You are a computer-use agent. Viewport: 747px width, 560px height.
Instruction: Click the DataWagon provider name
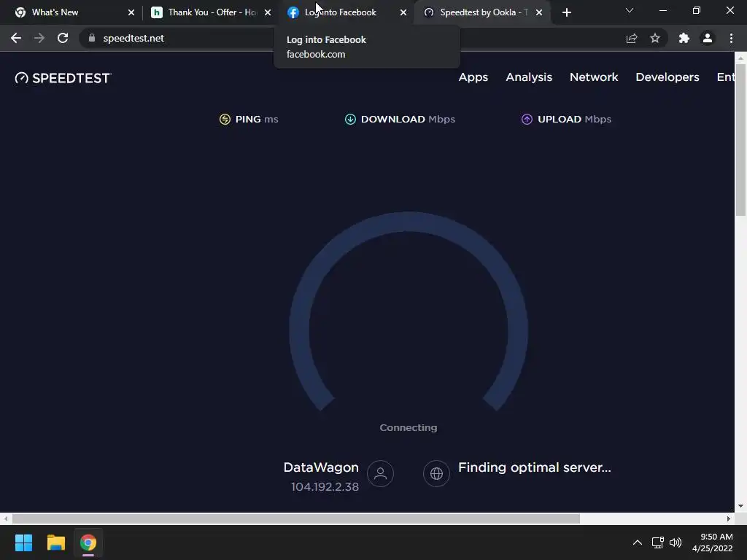tap(321, 467)
